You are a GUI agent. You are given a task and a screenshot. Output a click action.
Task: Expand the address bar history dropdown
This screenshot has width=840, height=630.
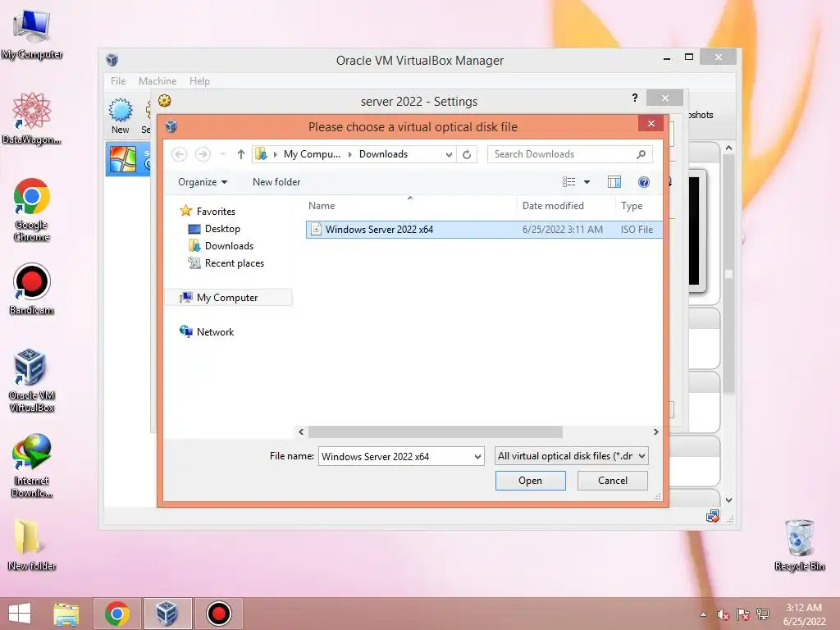(x=449, y=154)
